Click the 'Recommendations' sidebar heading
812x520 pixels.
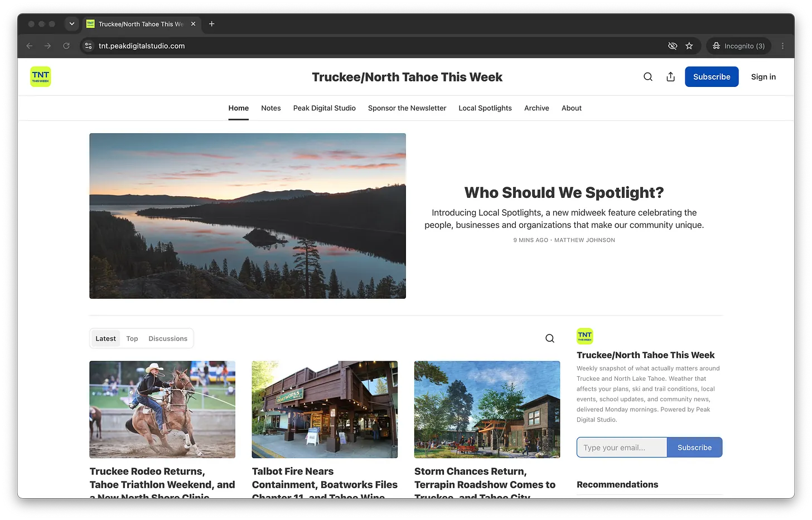pos(617,484)
